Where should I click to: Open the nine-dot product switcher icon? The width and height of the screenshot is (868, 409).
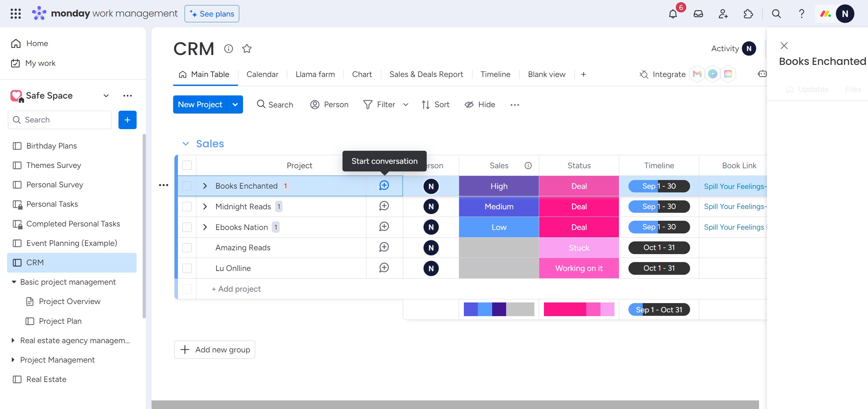[16, 13]
